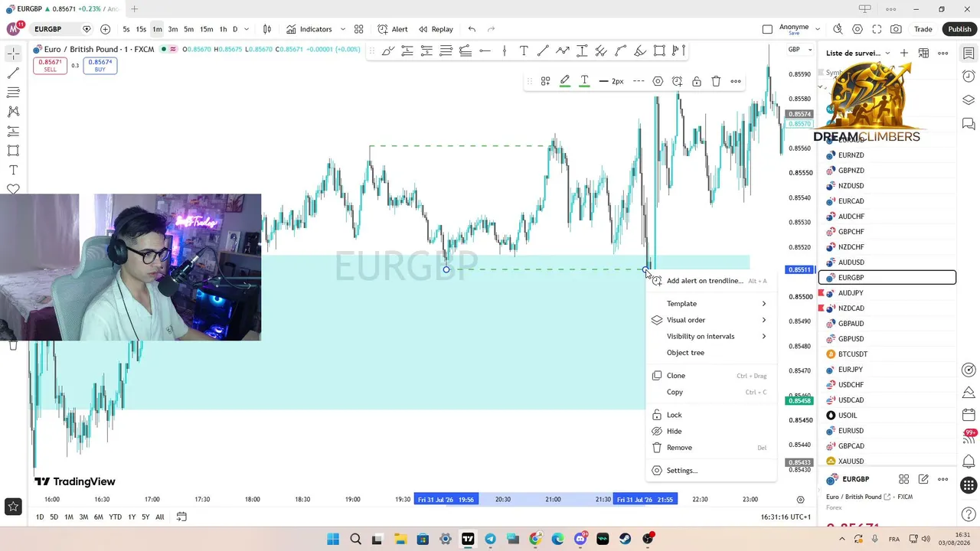Create an Alert from the top toolbar

tap(393, 29)
